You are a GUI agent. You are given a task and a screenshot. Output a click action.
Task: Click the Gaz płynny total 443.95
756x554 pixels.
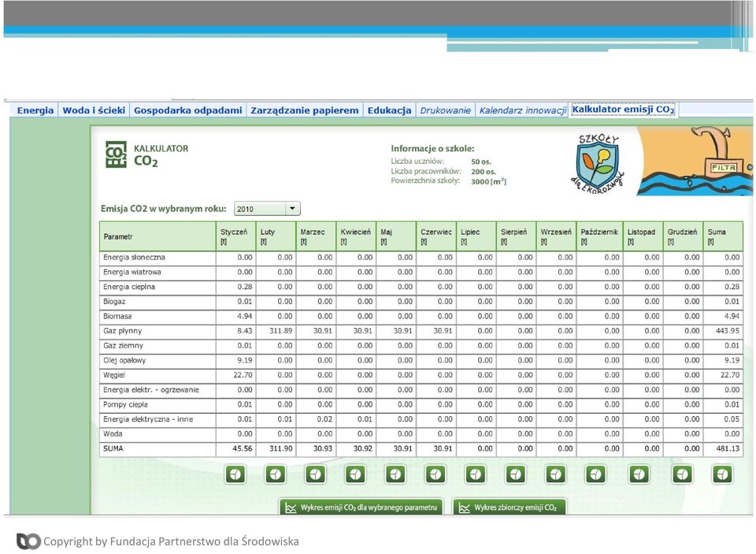tap(728, 331)
